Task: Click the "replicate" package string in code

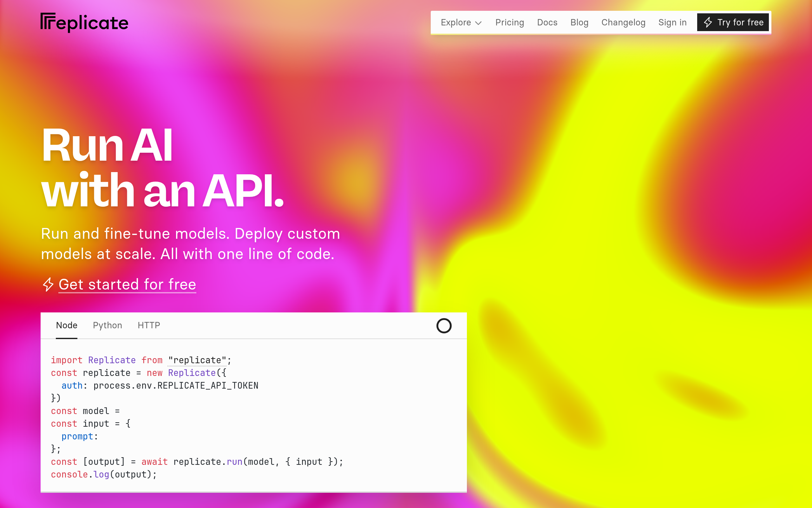Action: click(197, 360)
